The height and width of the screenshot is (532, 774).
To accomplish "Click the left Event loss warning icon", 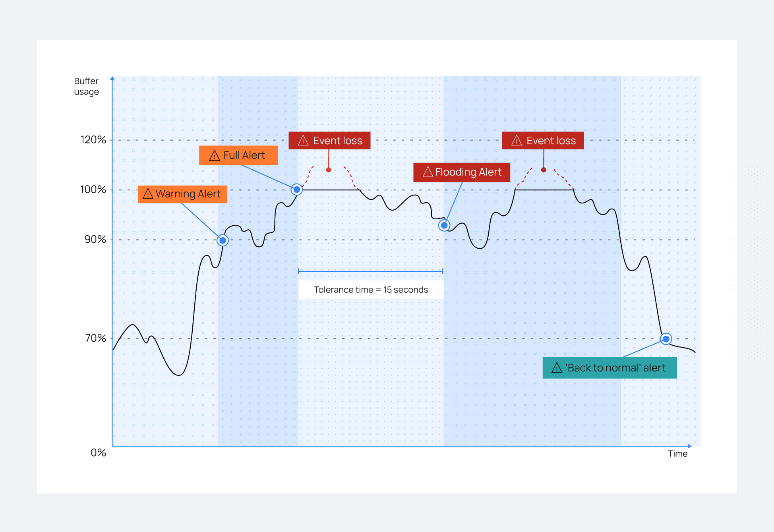I will (x=303, y=140).
